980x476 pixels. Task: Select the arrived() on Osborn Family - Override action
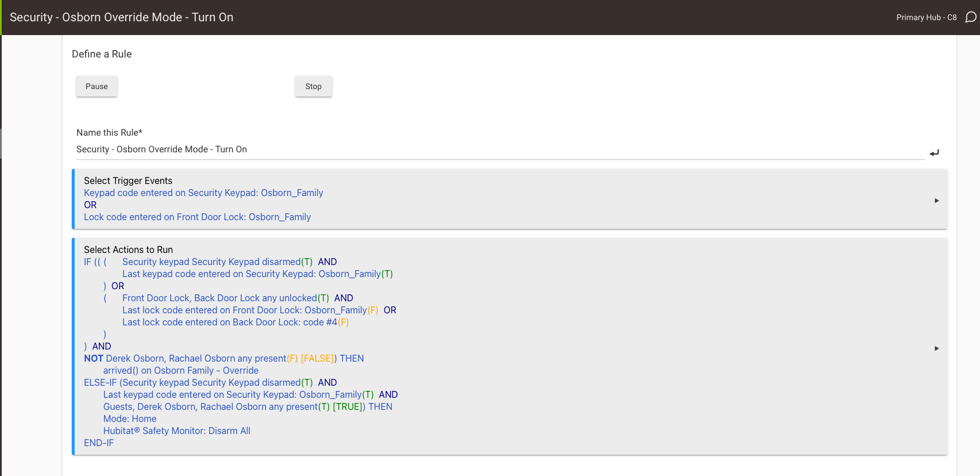pyautogui.click(x=180, y=371)
